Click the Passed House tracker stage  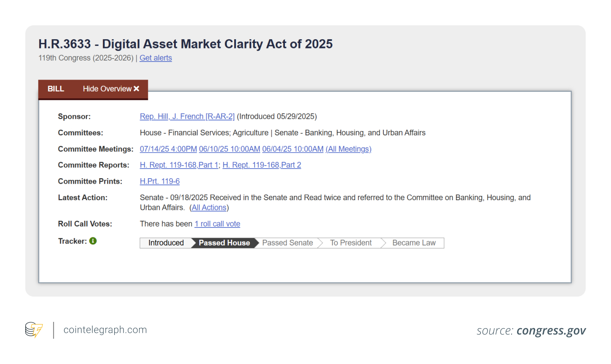(x=224, y=243)
